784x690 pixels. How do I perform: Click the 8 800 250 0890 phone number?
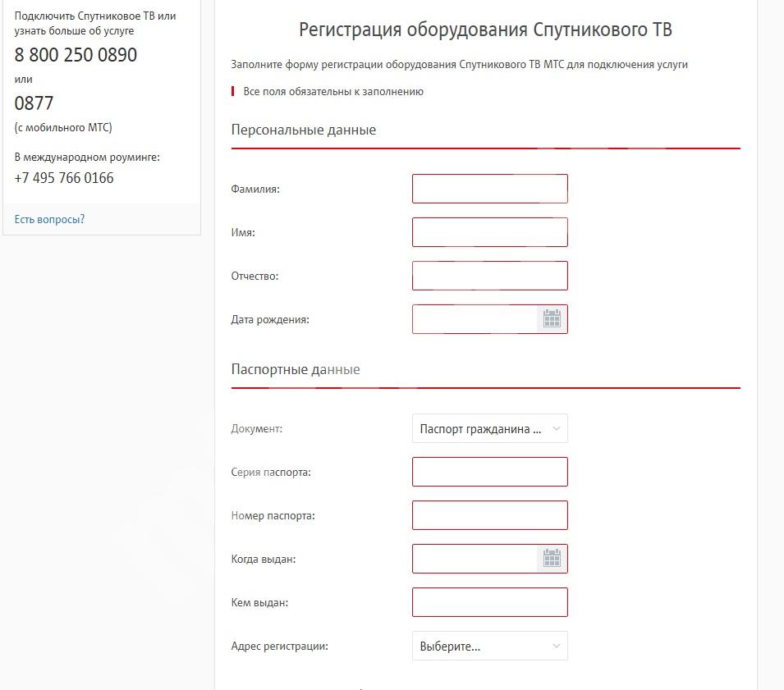[76, 55]
